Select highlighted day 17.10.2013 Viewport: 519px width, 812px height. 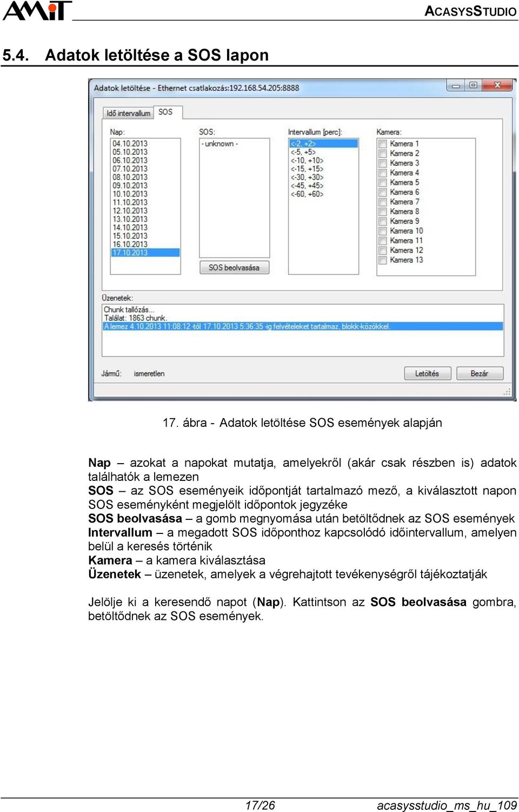tap(145, 253)
